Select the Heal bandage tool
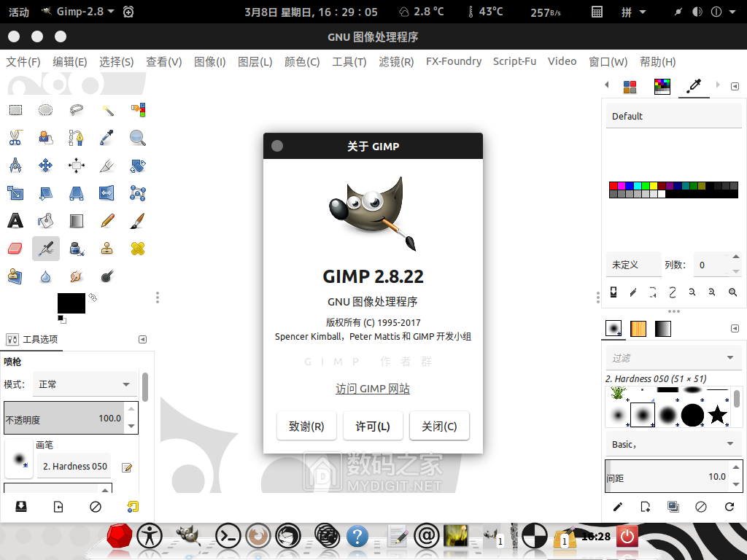Image resolution: width=747 pixels, height=560 pixels. (138, 248)
